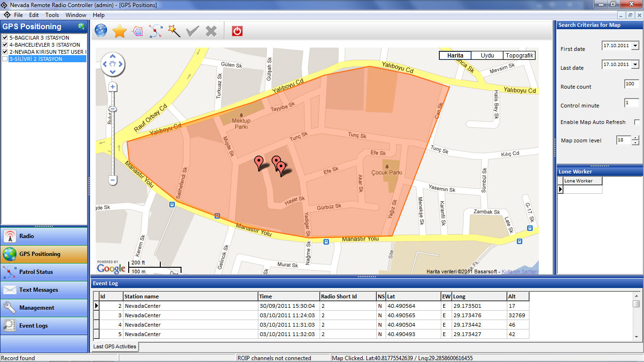Screen dimensions: 644x362
Task: Open the Text Messages section
Action: click(x=44, y=290)
